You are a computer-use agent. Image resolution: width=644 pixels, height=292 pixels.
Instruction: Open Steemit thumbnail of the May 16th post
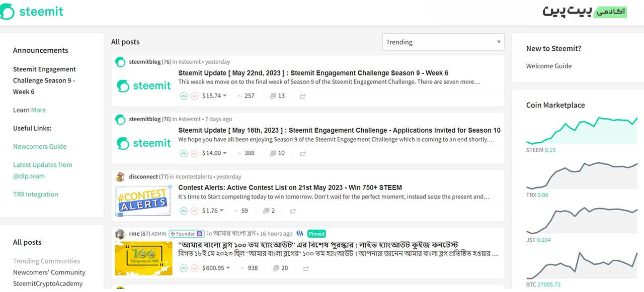coord(144,143)
